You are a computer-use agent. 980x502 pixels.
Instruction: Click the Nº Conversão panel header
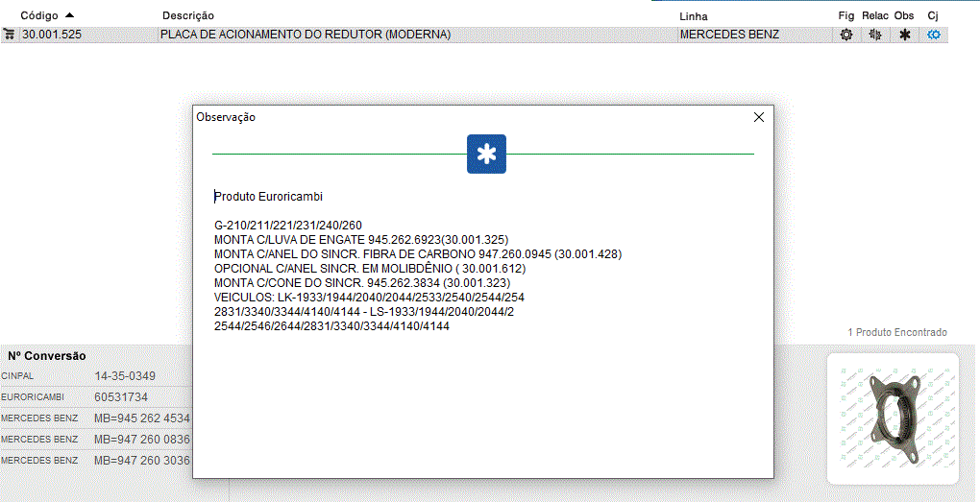pos(47,356)
